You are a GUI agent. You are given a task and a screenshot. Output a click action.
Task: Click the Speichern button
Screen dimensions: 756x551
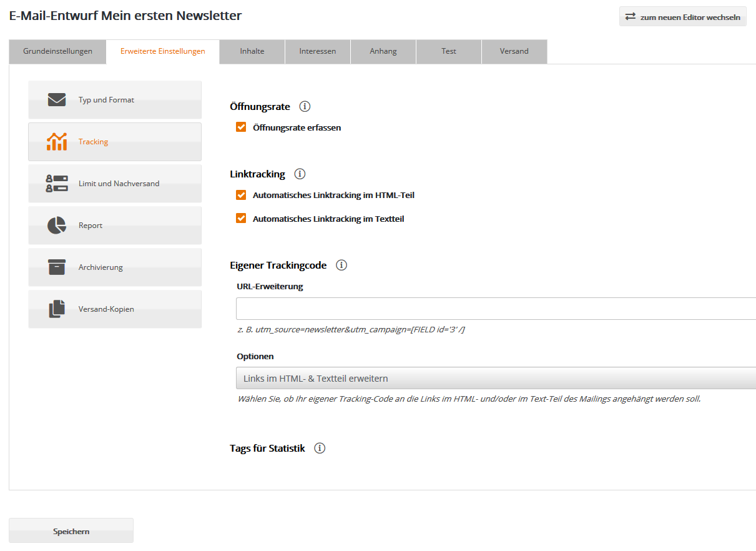coord(71,530)
